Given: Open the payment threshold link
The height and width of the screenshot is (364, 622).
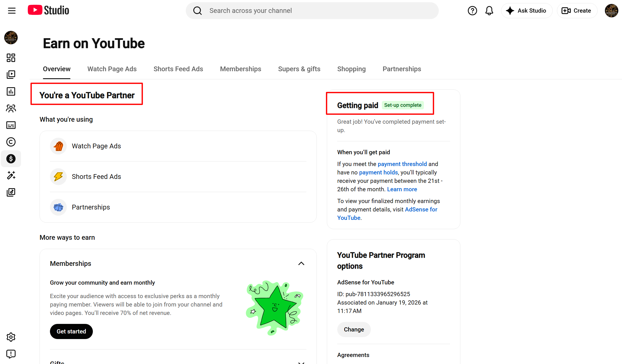Looking at the screenshot, I should (x=402, y=164).
